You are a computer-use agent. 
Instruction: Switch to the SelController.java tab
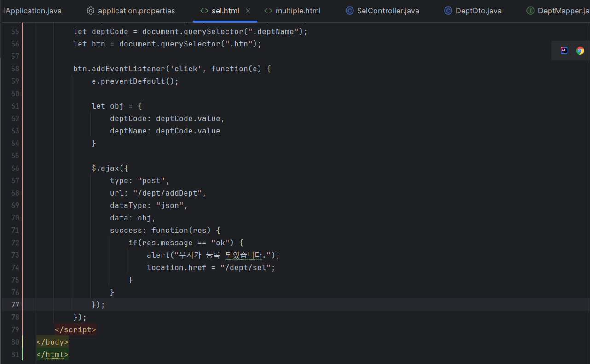point(382,11)
